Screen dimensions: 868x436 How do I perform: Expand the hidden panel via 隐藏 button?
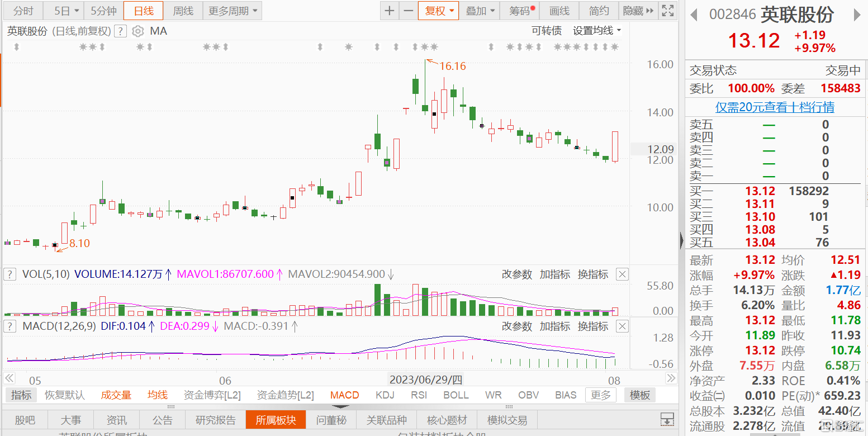(638, 11)
